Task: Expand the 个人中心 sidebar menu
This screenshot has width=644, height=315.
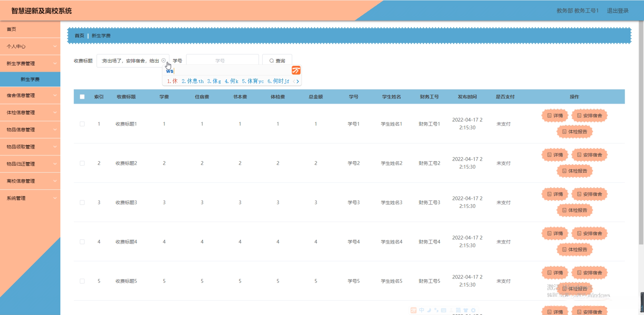Action: (x=30, y=46)
